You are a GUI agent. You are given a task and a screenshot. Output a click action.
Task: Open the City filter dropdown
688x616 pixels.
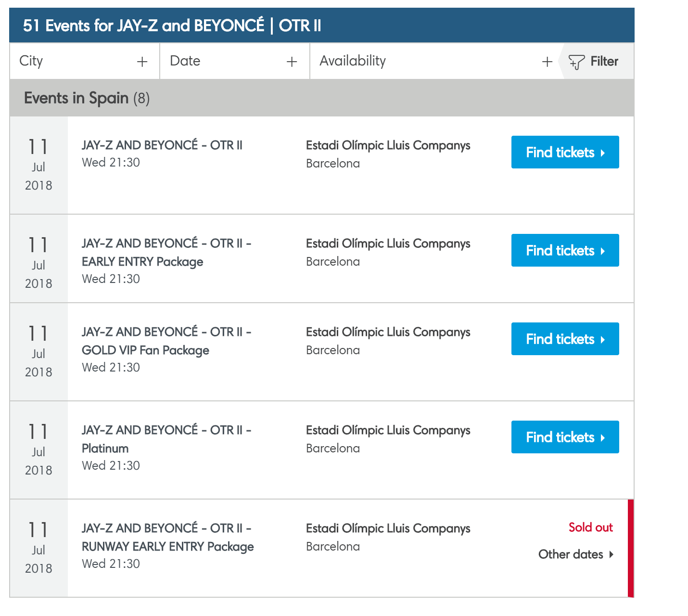coord(85,61)
